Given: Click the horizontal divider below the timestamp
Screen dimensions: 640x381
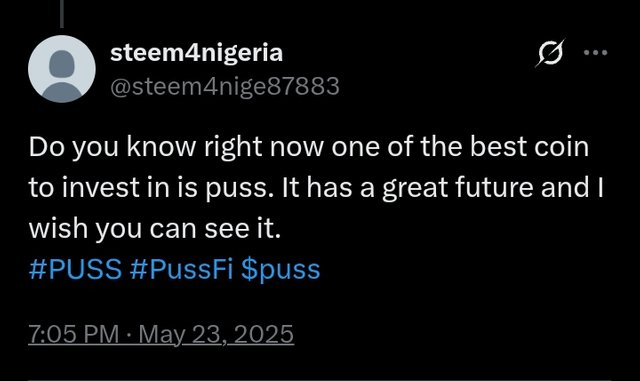Looking at the screenshot, I should (x=320, y=380).
